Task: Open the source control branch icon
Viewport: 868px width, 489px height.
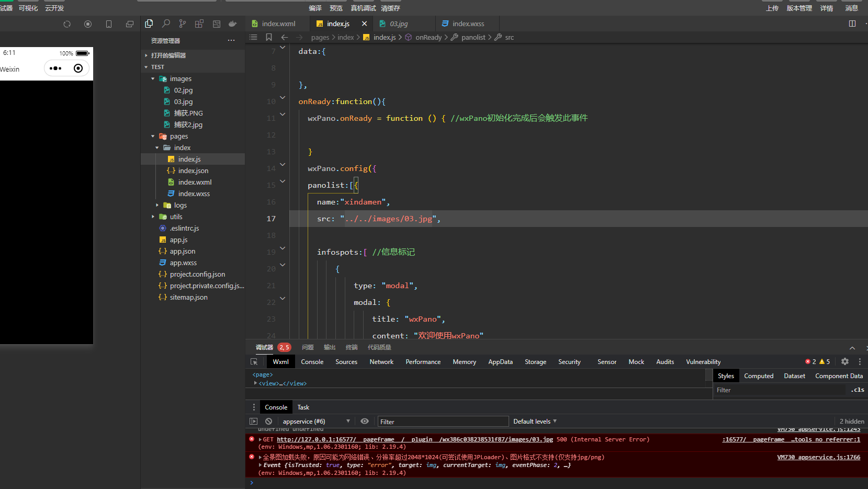Action: tap(182, 24)
